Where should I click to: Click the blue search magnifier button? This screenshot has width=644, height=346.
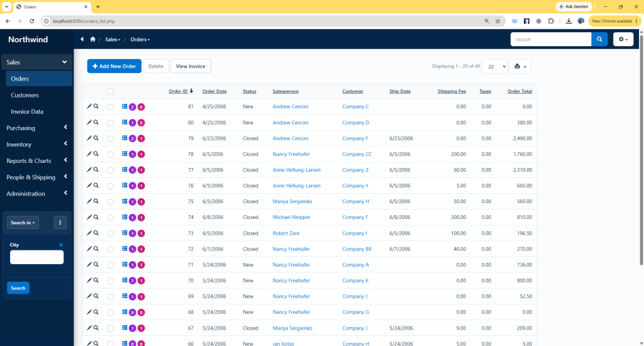click(x=599, y=40)
